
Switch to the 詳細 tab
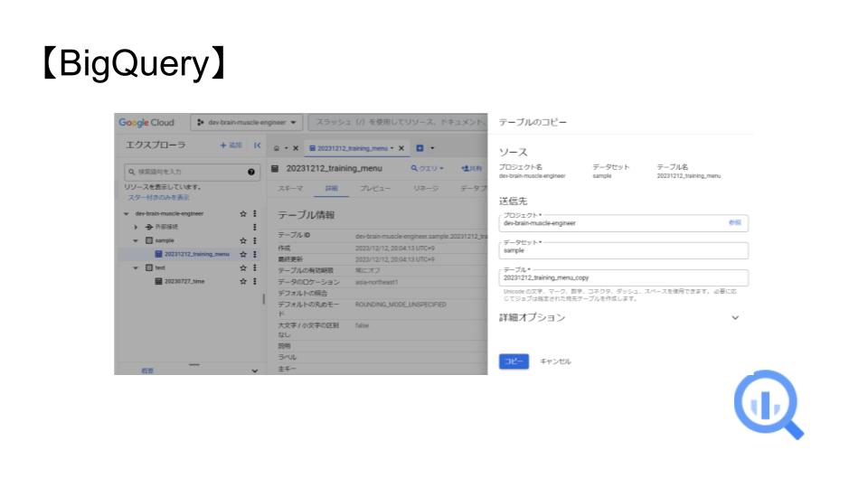pos(331,188)
